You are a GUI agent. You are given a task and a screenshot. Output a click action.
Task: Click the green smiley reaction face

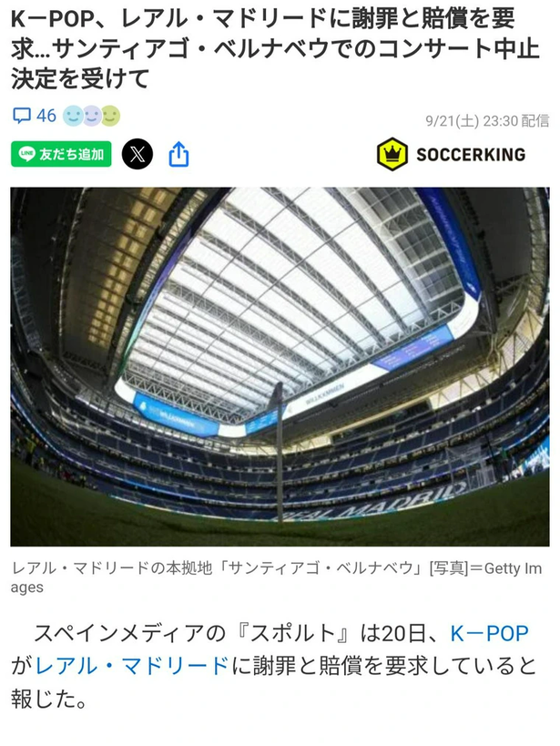click(110, 116)
